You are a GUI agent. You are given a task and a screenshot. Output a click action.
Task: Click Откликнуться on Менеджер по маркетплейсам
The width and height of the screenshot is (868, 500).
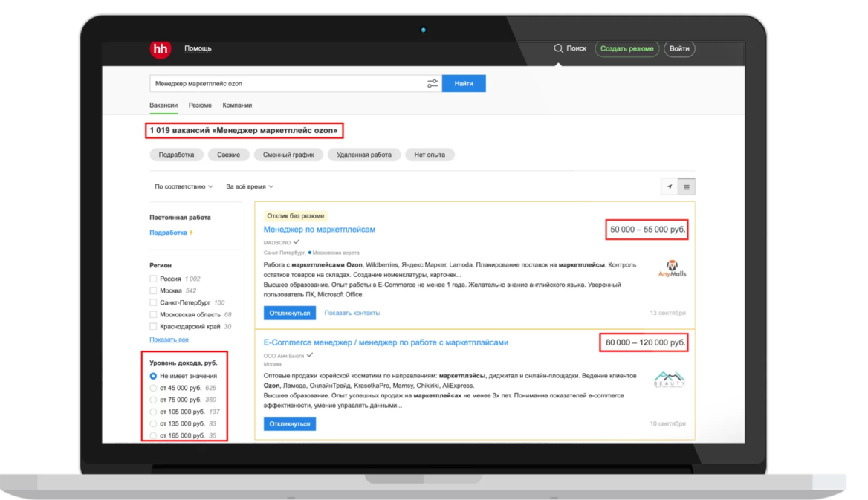(x=290, y=313)
